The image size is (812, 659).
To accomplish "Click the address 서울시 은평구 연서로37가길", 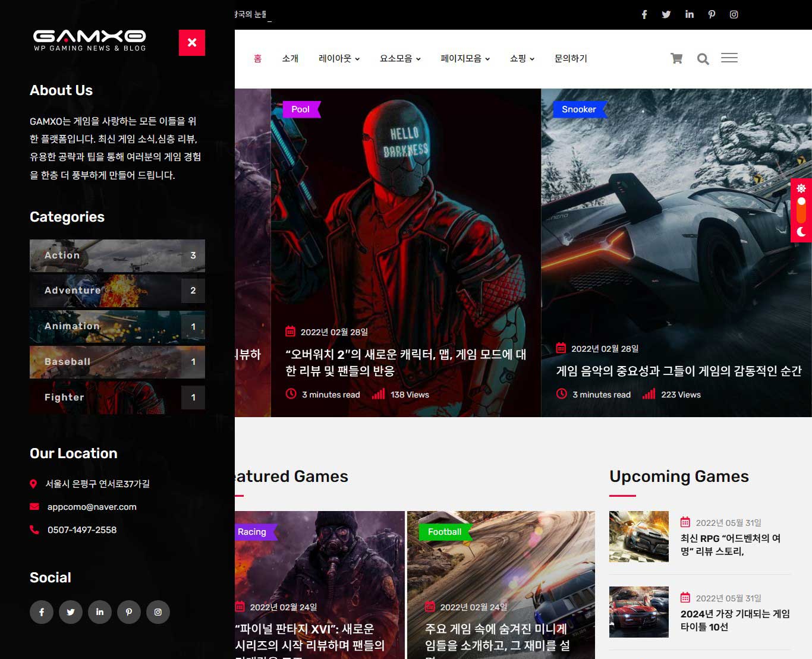I will click(x=97, y=484).
